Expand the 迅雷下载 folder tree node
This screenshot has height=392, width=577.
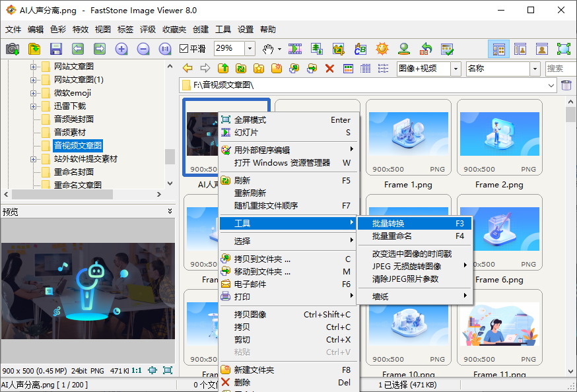[34, 106]
